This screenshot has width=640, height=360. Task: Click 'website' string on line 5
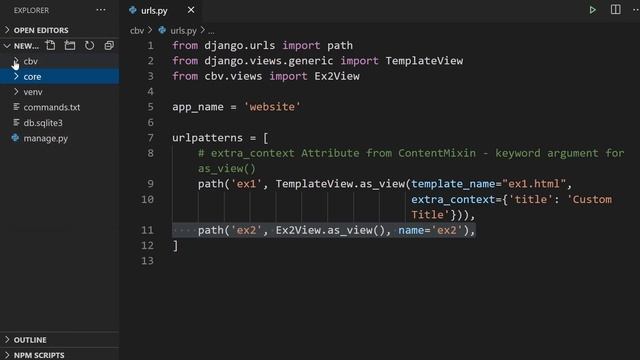pyautogui.click(x=272, y=107)
